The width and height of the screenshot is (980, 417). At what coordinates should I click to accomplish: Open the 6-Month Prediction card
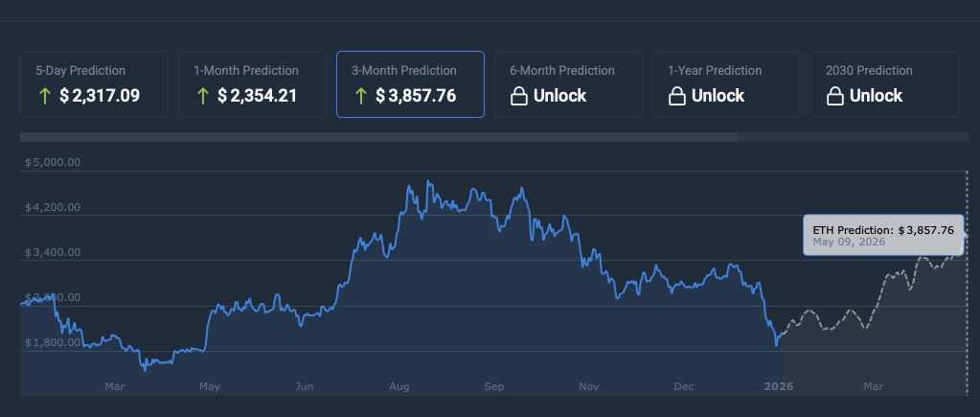coord(569,84)
